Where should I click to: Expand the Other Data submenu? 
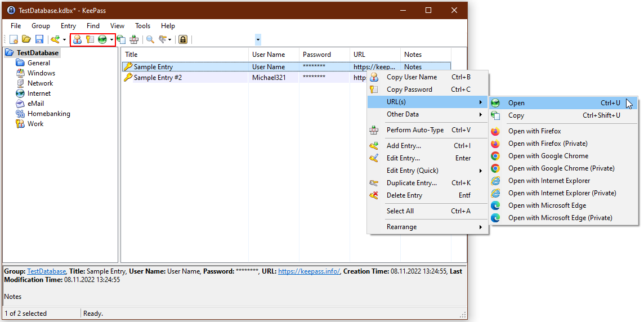tap(428, 114)
